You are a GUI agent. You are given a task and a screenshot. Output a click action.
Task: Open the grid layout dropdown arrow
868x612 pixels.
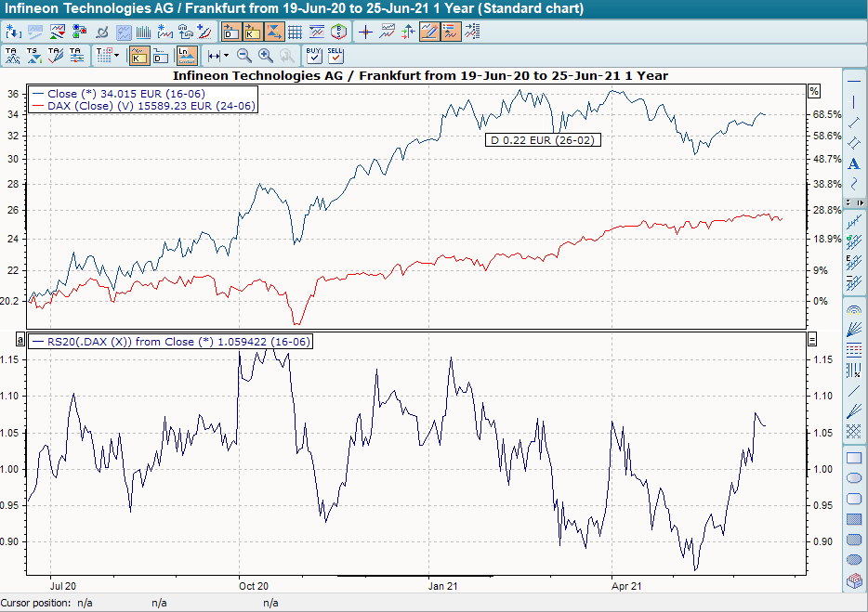point(117,56)
